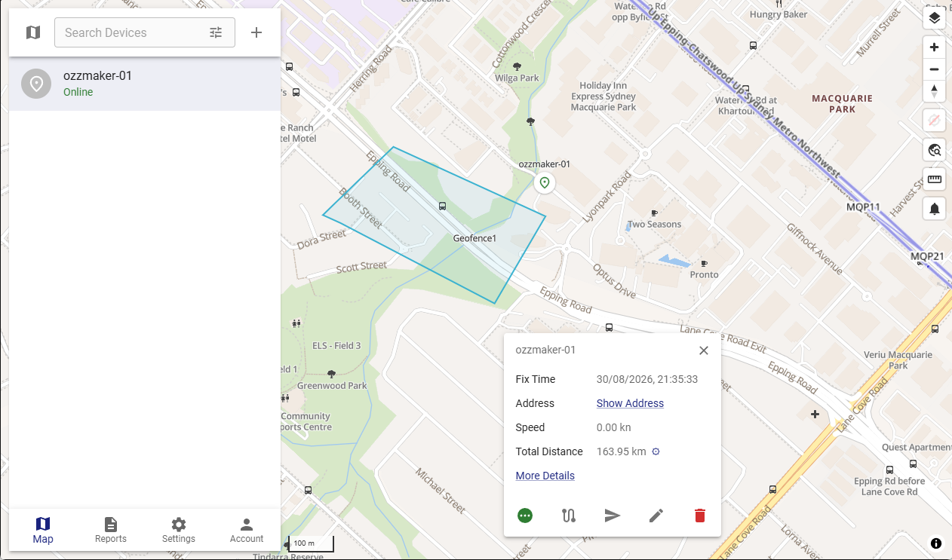Image resolution: width=952 pixels, height=560 pixels.
Task: Toggle the notifications bell
Action: coord(934,209)
